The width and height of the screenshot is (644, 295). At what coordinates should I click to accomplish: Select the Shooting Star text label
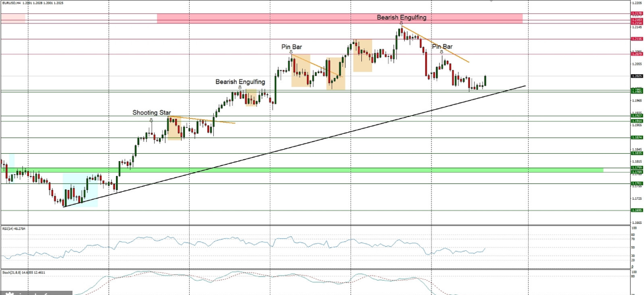[152, 113]
